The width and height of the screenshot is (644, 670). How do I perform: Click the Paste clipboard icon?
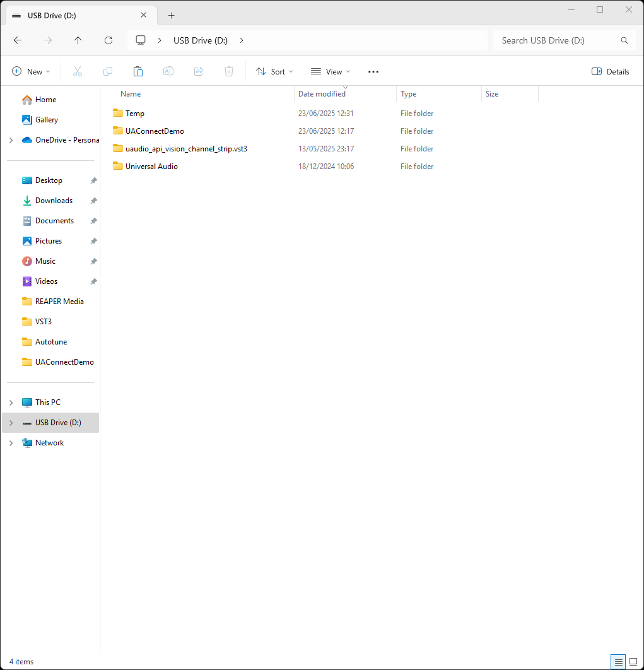coord(138,71)
